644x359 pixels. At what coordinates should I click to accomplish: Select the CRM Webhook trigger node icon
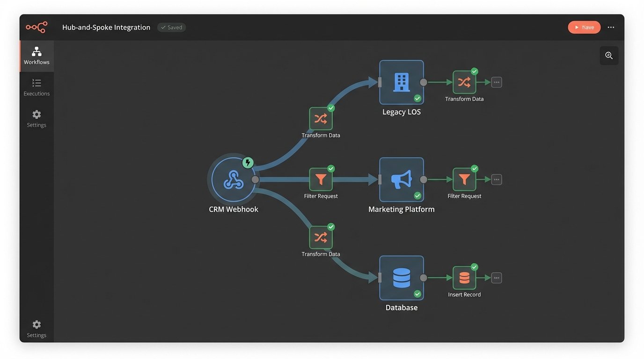[234, 179]
